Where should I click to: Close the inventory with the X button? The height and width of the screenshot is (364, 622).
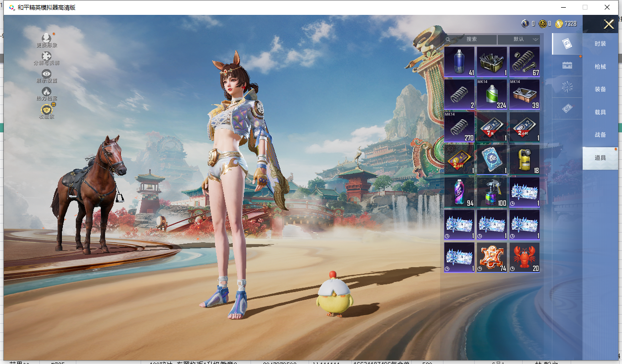point(609,24)
